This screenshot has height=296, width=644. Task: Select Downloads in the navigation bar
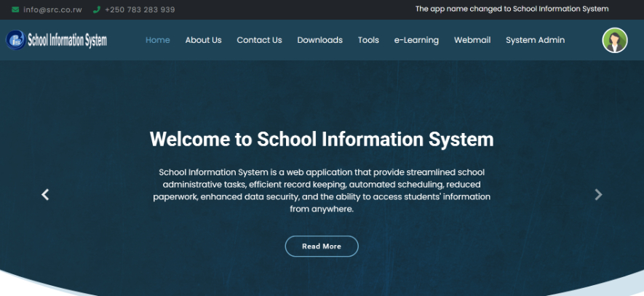point(319,40)
